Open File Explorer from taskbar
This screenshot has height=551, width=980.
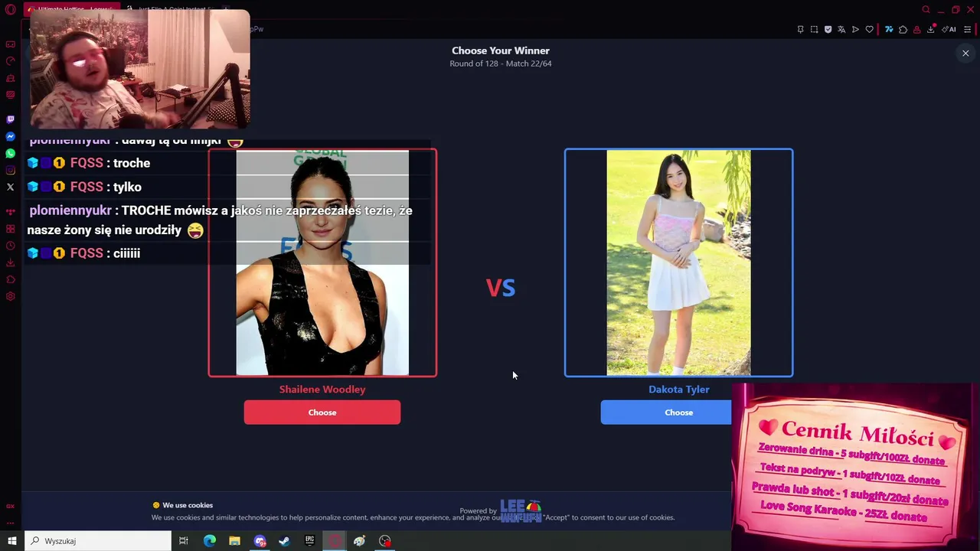tap(234, 541)
